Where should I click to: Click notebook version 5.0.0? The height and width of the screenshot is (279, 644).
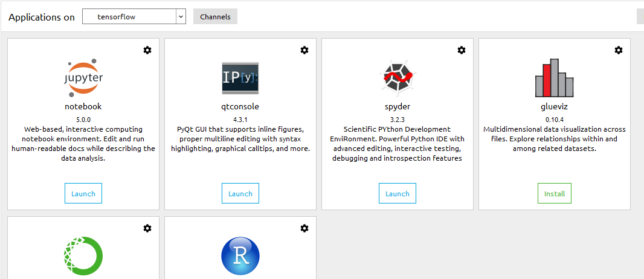83,120
